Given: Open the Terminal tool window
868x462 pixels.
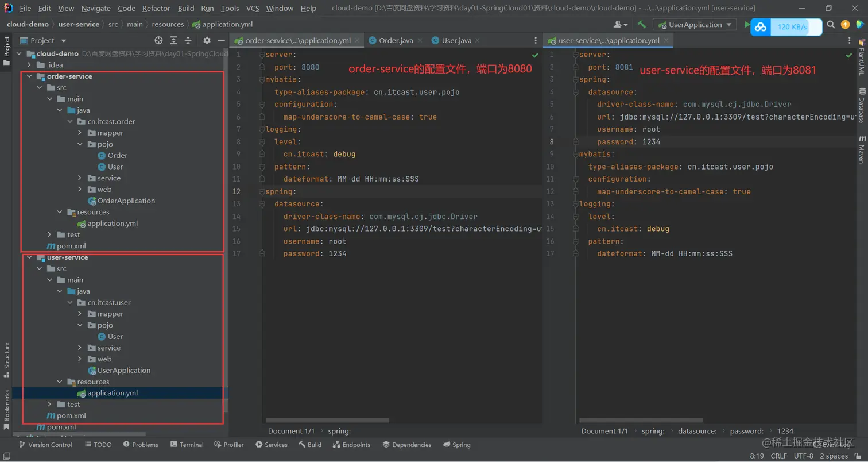Looking at the screenshot, I should tap(187, 445).
